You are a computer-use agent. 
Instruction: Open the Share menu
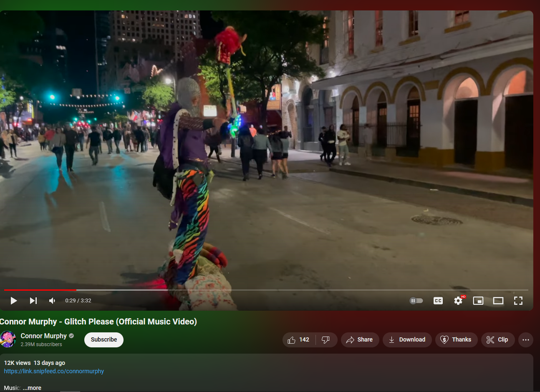point(360,339)
